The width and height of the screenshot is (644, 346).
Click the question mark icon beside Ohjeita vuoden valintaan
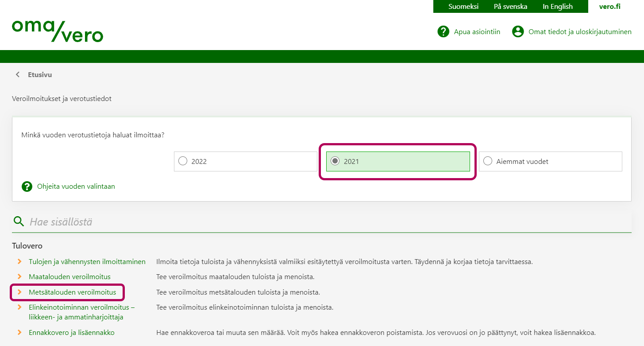pos(27,187)
